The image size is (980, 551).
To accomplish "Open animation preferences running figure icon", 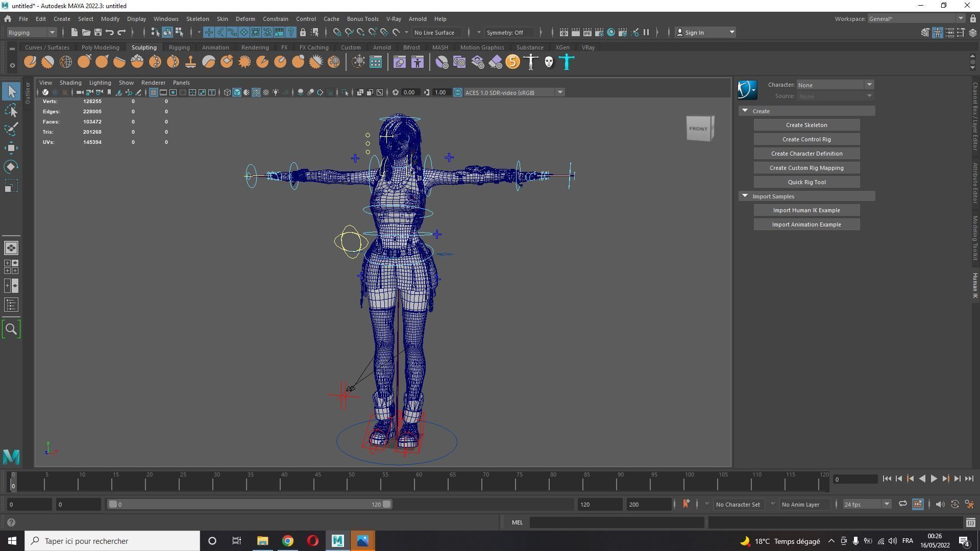I will 969,504.
